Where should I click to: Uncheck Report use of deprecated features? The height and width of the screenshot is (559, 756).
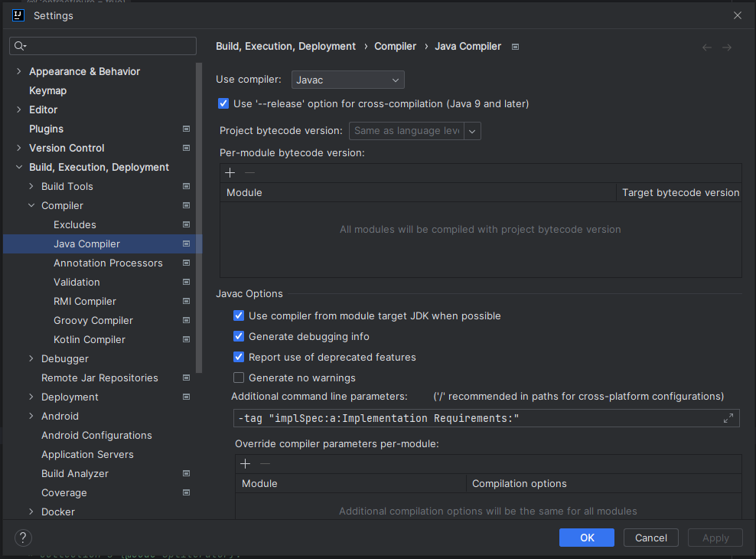coord(239,358)
